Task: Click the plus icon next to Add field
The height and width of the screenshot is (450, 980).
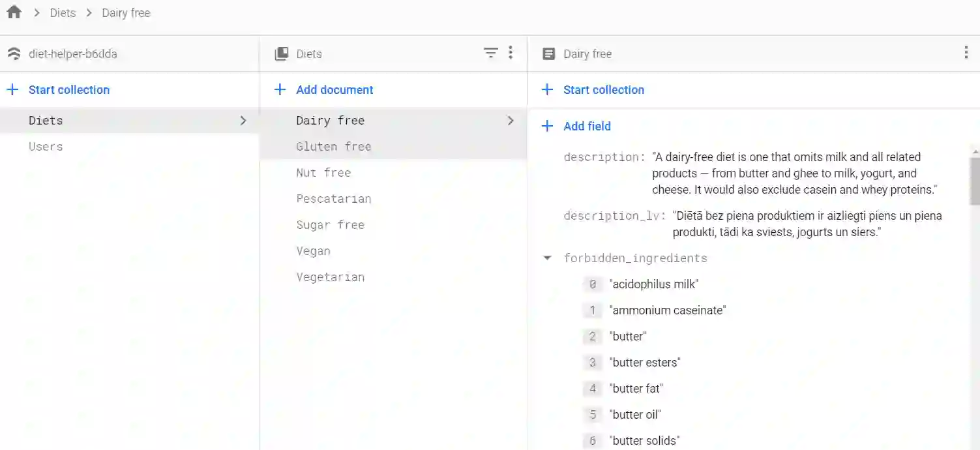Action: pos(548,127)
